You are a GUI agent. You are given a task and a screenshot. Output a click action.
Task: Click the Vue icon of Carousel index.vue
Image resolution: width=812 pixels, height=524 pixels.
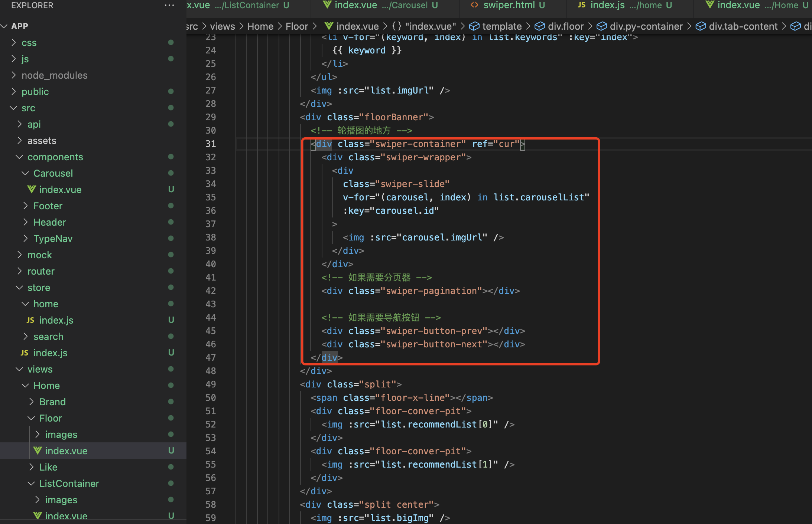(x=32, y=189)
